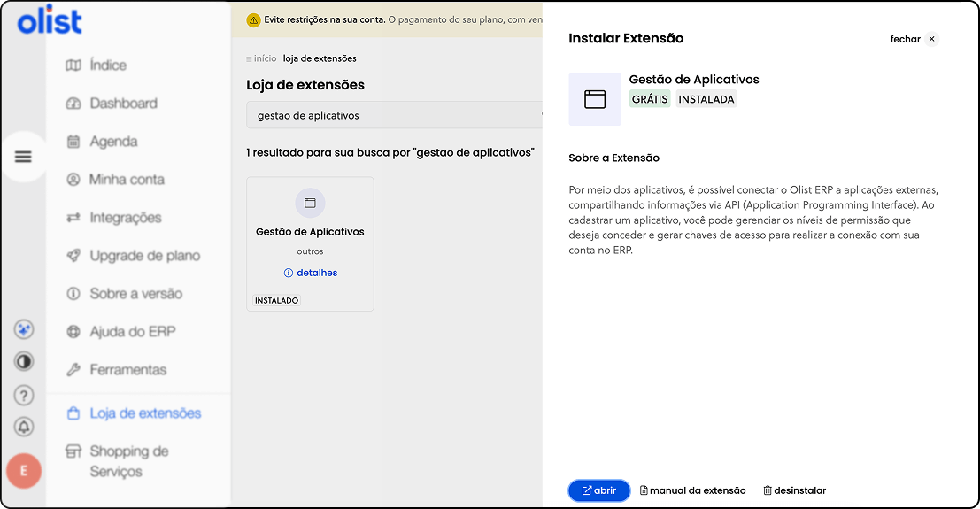Go to Índice in sidebar
Screen dimensions: 980x509
click(x=108, y=66)
